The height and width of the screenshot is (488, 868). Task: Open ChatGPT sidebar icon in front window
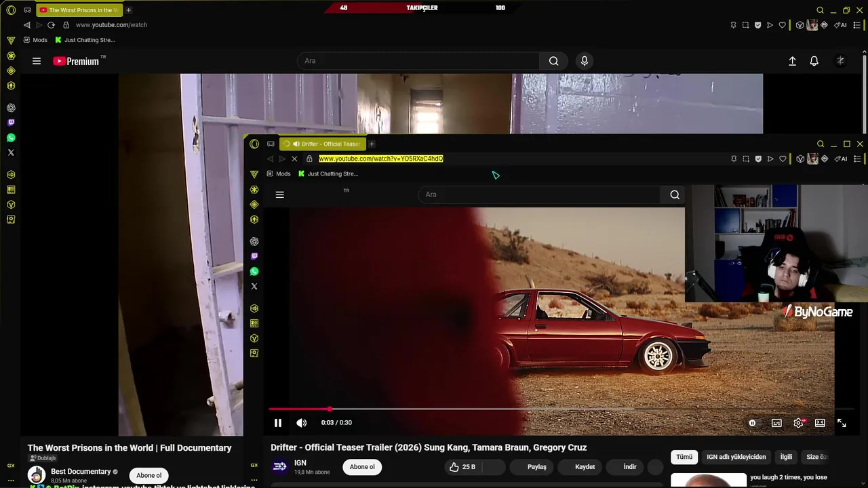click(254, 241)
